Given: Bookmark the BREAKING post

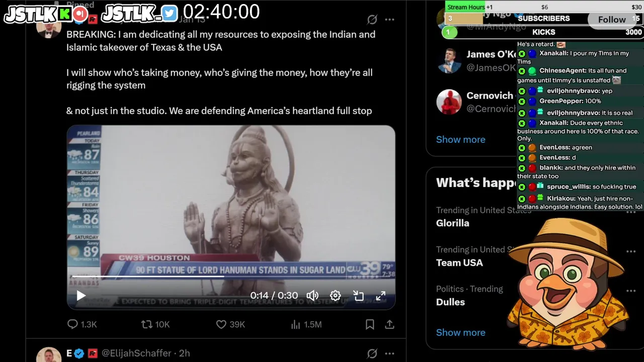Looking at the screenshot, I should point(370,325).
